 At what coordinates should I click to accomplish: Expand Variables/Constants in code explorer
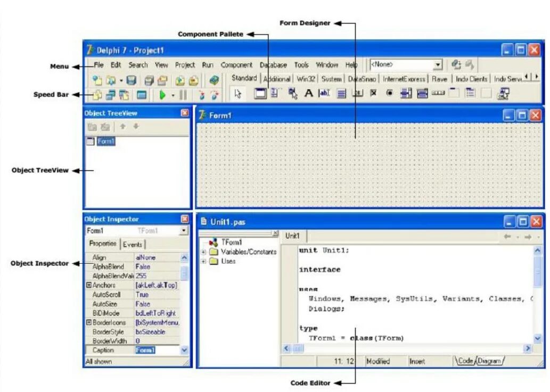203,252
